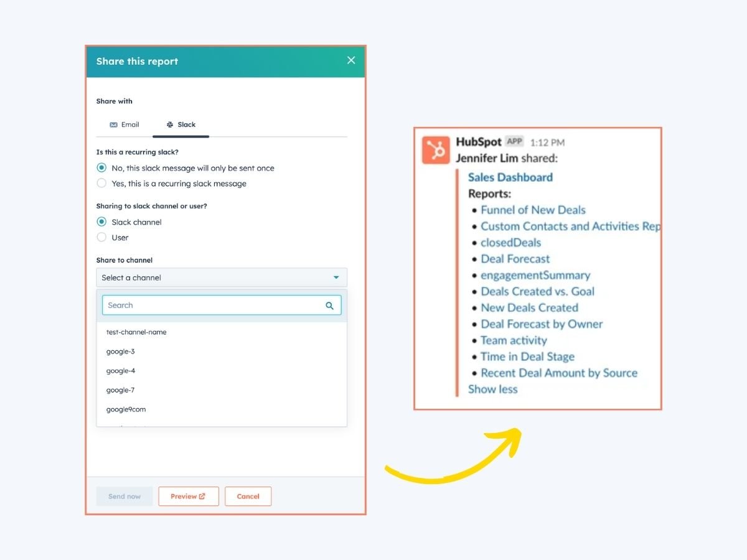Click the Slack logo icon

coord(170,124)
